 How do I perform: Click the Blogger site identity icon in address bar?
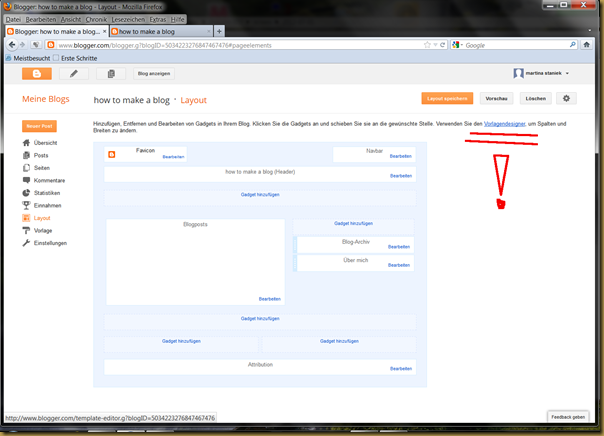click(50, 45)
